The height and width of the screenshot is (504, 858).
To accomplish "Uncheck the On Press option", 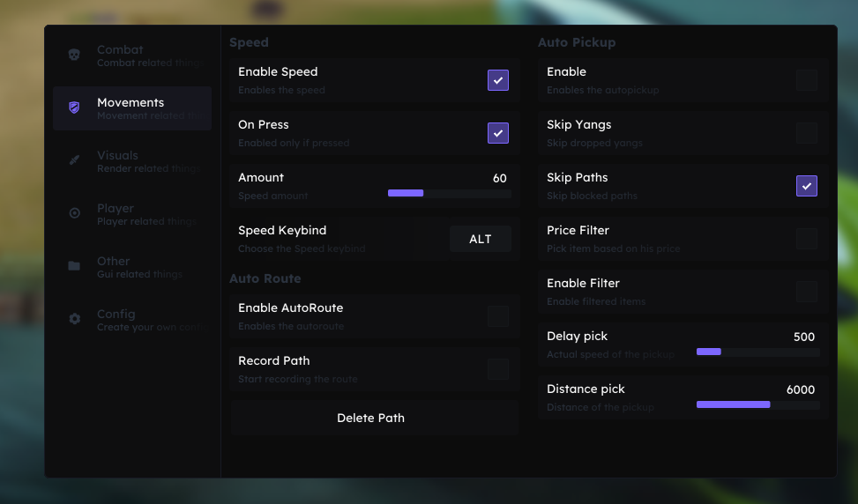I will coord(498,133).
